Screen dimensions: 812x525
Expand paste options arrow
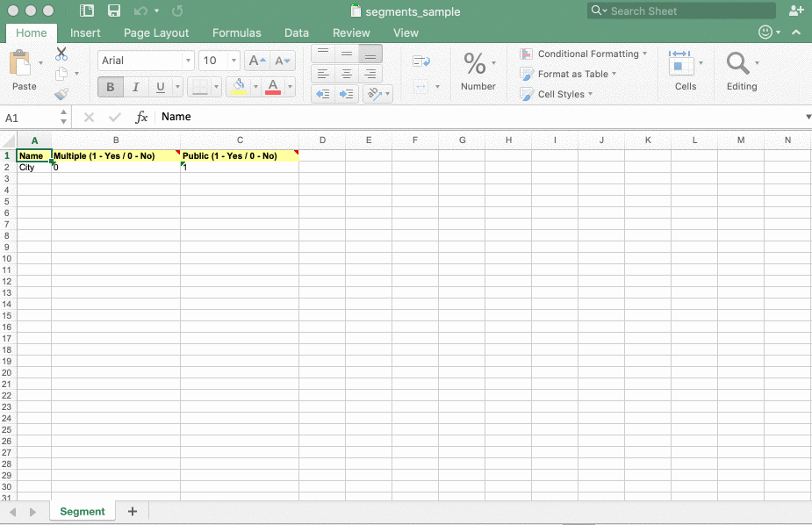pyautogui.click(x=40, y=63)
